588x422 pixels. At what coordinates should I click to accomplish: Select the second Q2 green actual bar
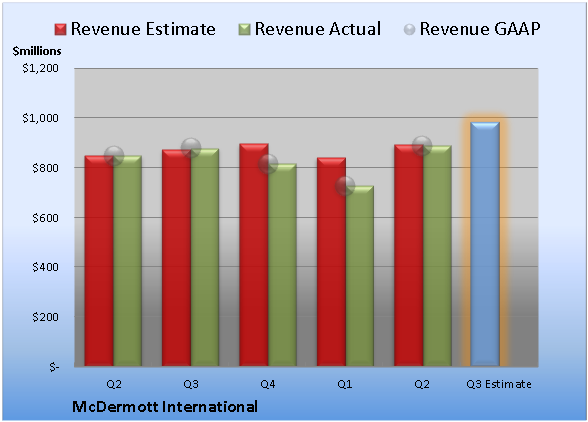tap(437, 256)
